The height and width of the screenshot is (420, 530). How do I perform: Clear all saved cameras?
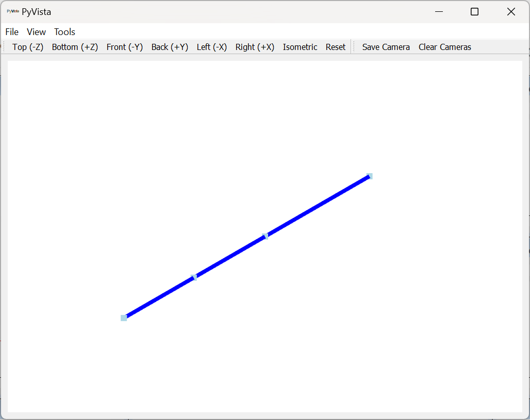click(x=444, y=47)
